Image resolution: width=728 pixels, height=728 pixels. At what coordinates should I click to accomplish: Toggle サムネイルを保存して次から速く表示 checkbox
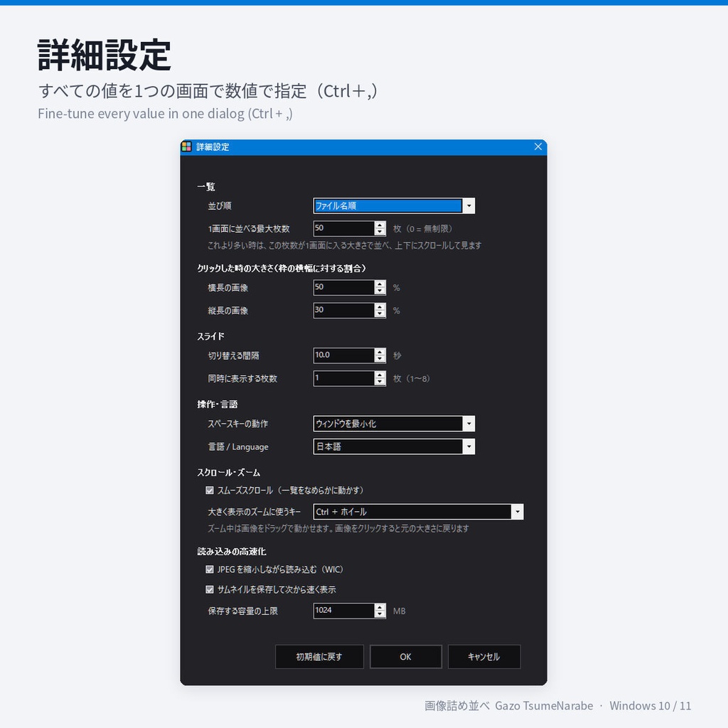coord(210,589)
